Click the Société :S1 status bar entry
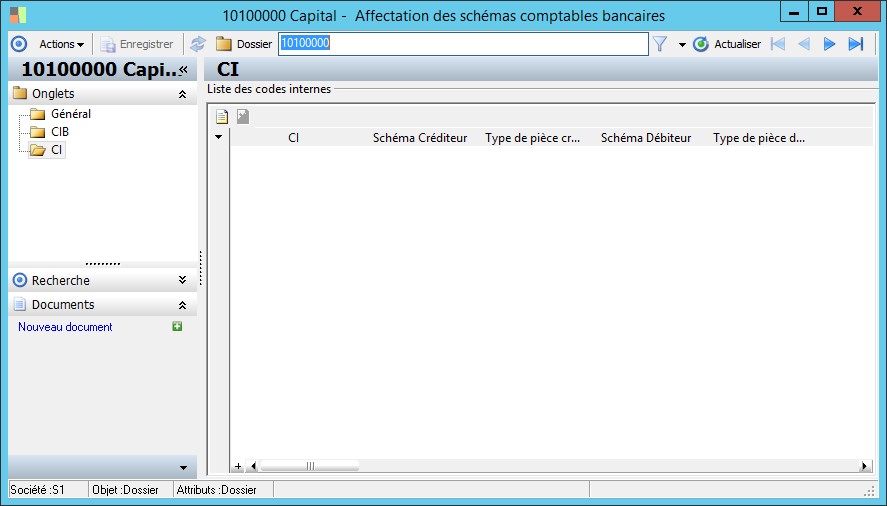The height and width of the screenshot is (506, 887). click(x=37, y=490)
